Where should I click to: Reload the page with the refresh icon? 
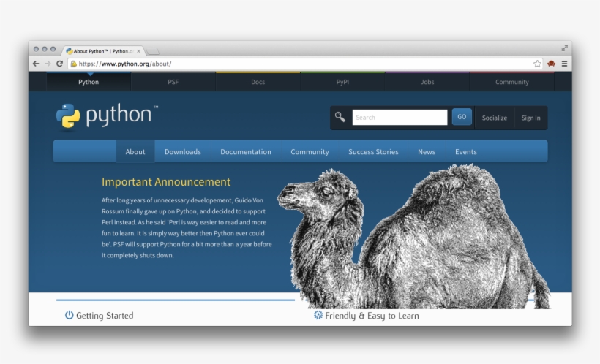click(x=60, y=64)
